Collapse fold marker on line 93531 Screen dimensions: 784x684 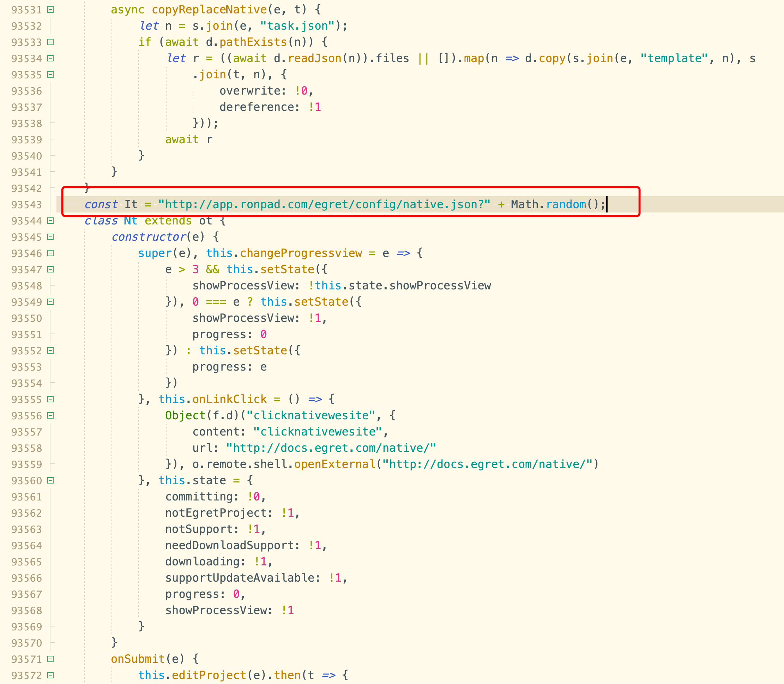tap(50, 10)
